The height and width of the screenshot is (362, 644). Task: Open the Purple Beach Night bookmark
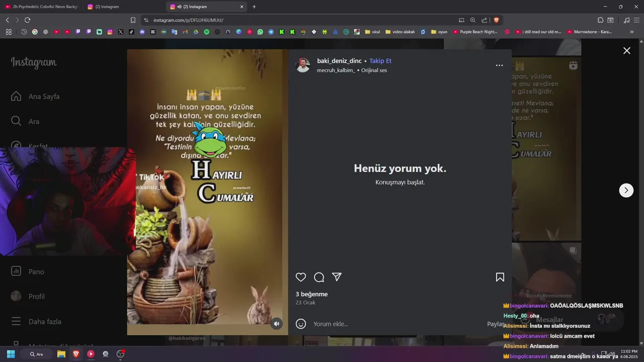coord(475,32)
